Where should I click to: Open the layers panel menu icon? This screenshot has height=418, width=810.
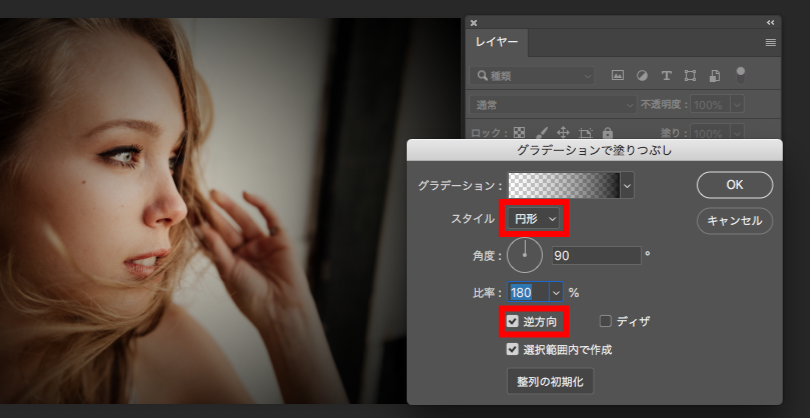(770, 43)
